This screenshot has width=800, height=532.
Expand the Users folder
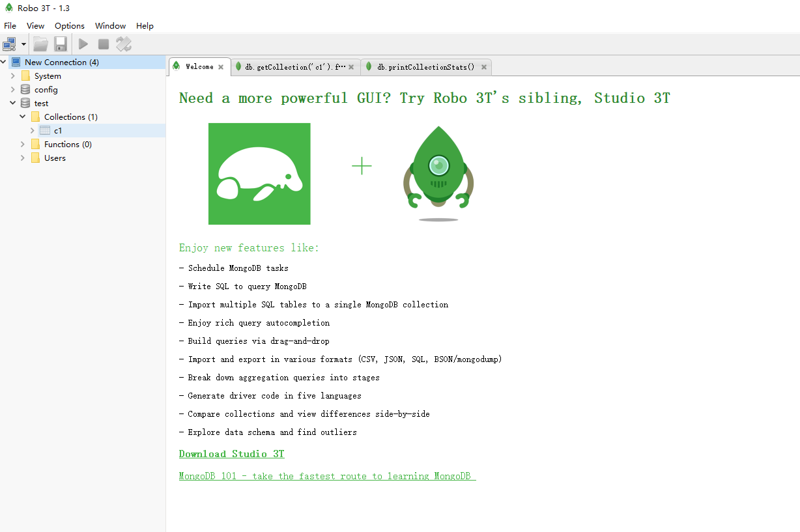coord(23,158)
